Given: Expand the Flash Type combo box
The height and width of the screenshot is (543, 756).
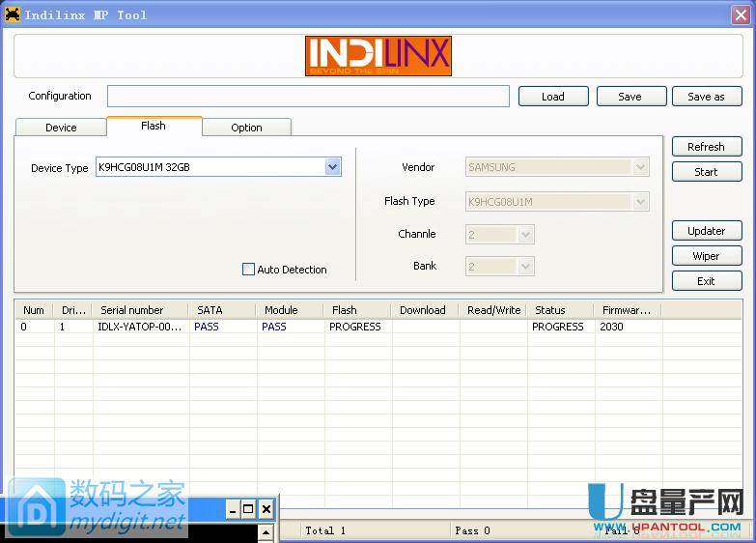Looking at the screenshot, I should (639, 202).
